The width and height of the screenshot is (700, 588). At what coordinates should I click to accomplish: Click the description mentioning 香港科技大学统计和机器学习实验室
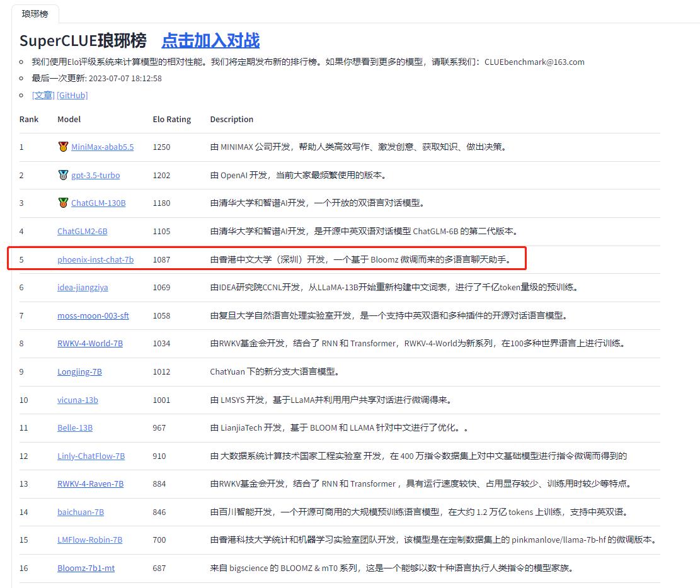point(434,540)
